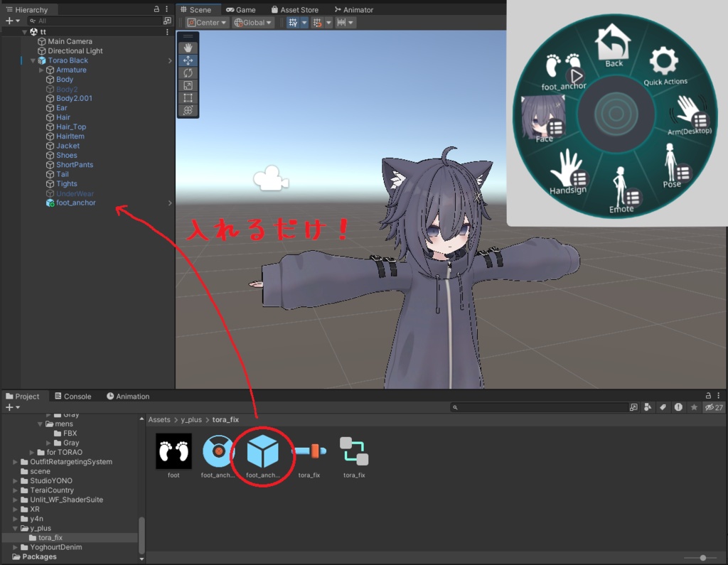Viewport: 728px width, 565px height.
Task: Collapse the tt scene in Hierarchy
Action: click(25, 32)
